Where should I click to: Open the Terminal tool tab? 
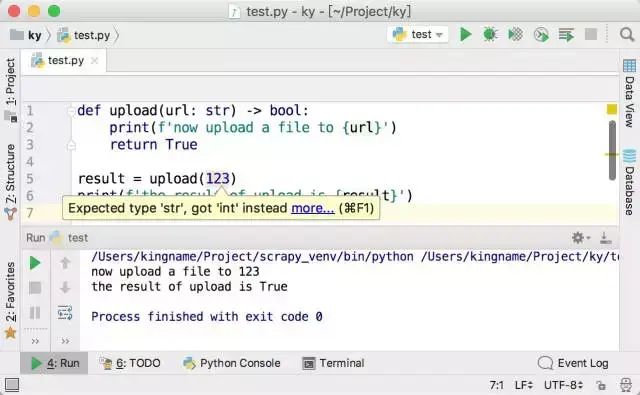pyautogui.click(x=333, y=363)
